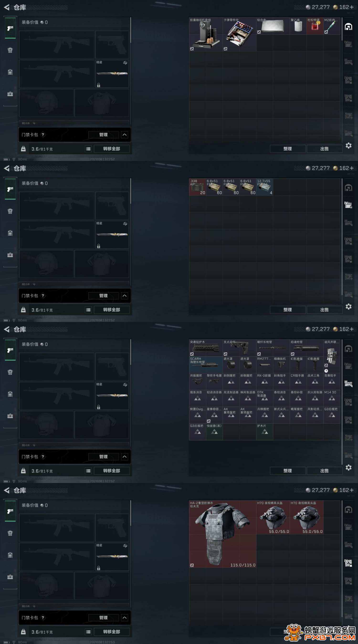Select the 快拔套(黑) quick-pull sleeve item

click(x=214, y=432)
